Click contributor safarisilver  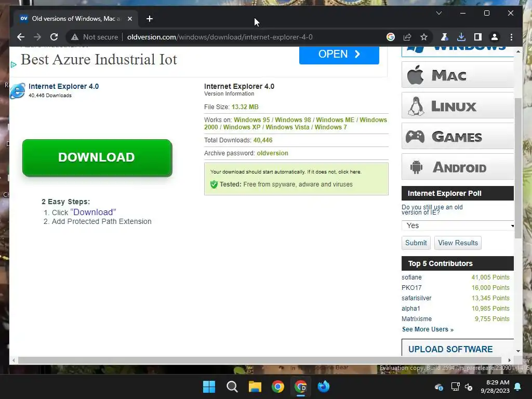click(416, 298)
